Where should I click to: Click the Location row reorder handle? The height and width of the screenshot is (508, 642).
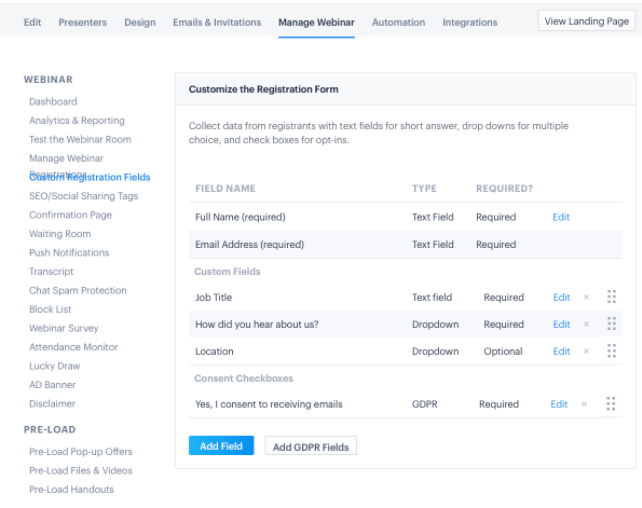pyautogui.click(x=611, y=351)
